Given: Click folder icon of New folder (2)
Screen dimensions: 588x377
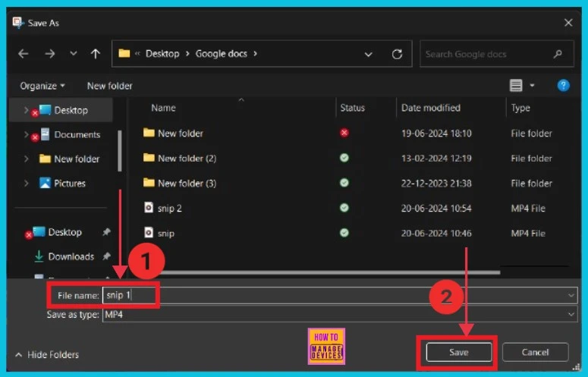Looking at the screenshot, I should 149,158.
